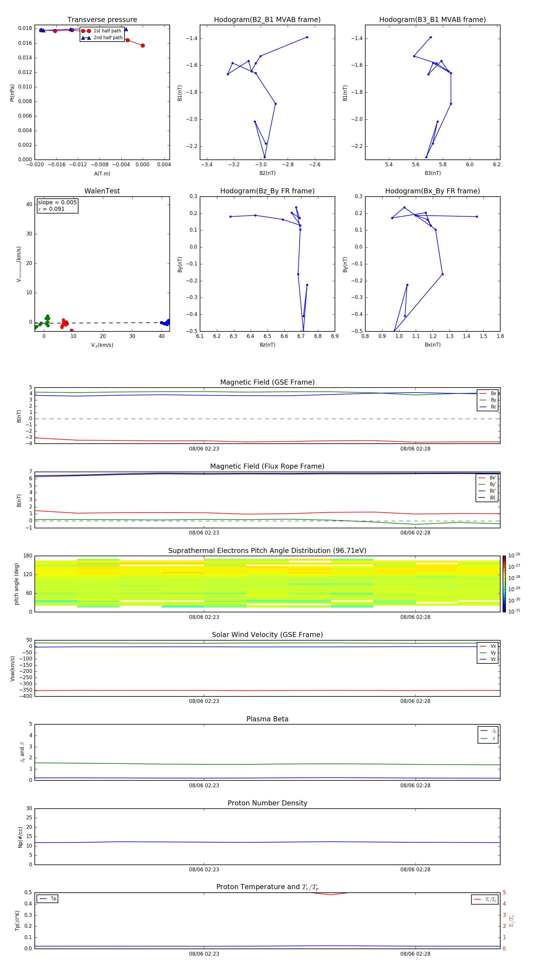This screenshot has width=535, height=980.
Task: Click the 'slope = 0.005' annotation
Action: pyautogui.click(x=57, y=203)
